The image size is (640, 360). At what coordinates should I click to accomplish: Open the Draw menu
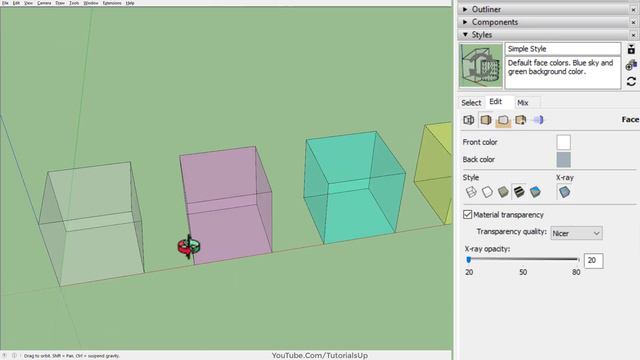click(x=60, y=3)
